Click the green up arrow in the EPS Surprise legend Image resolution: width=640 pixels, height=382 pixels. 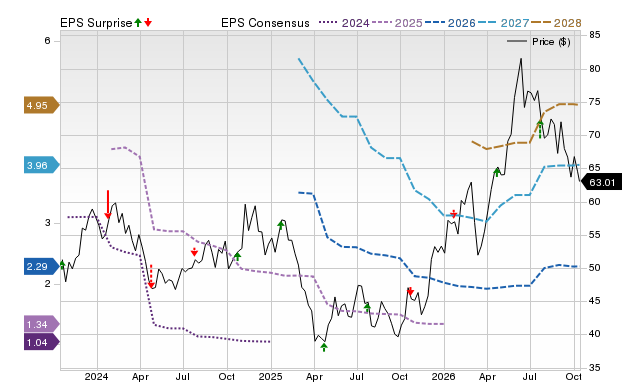pyautogui.click(x=138, y=23)
